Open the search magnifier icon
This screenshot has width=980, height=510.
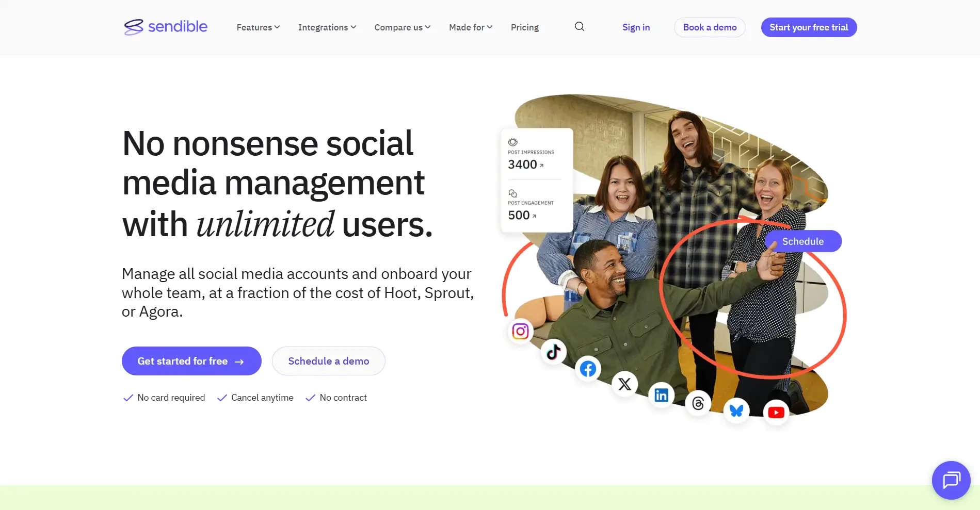(x=580, y=27)
